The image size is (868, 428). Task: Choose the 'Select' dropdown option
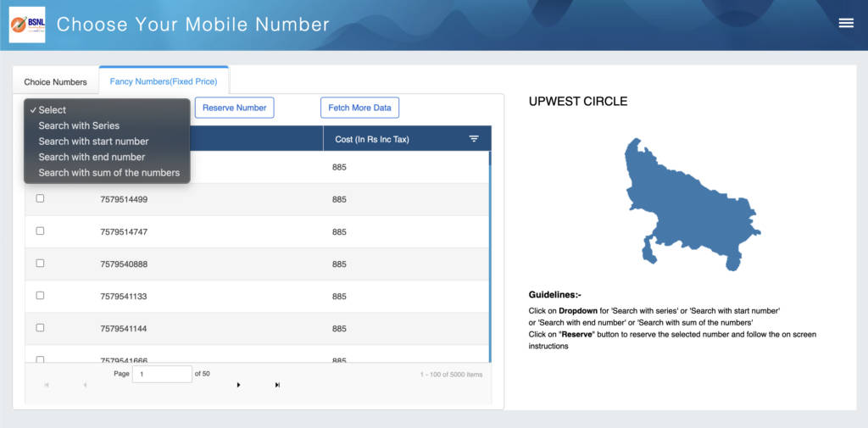[107, 110]
